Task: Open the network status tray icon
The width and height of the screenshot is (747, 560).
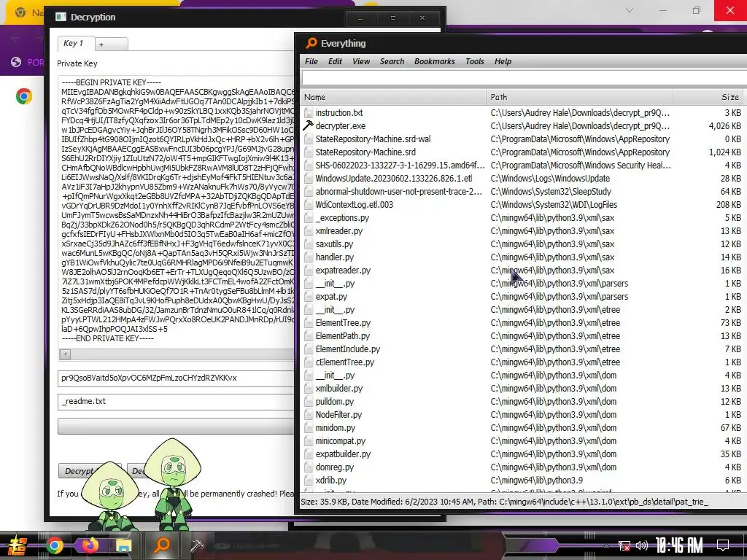Action: 624,545
